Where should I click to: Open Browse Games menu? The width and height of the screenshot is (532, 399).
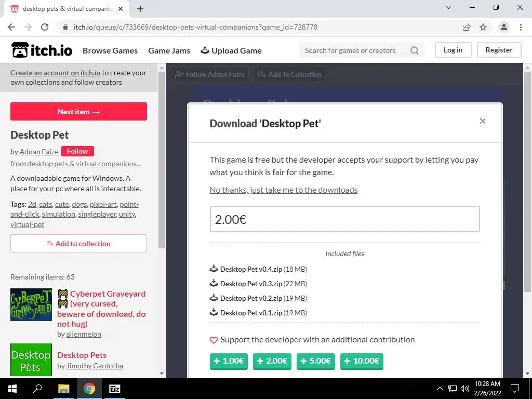click(110, 50)
